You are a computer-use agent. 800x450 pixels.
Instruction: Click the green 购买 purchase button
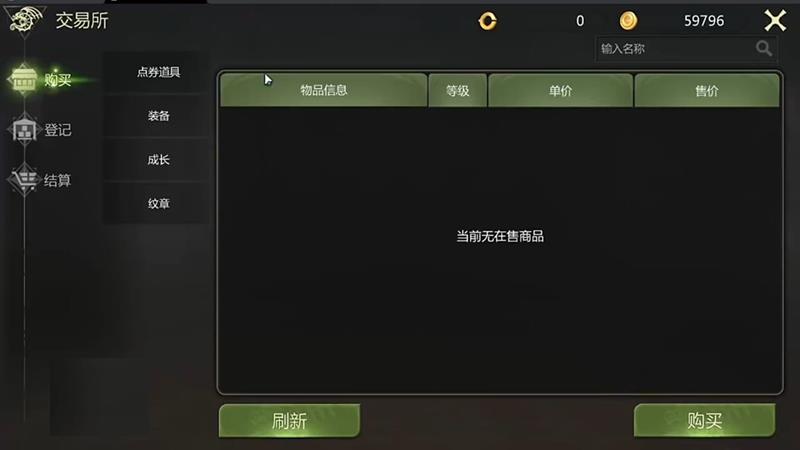tap(705, 420)
